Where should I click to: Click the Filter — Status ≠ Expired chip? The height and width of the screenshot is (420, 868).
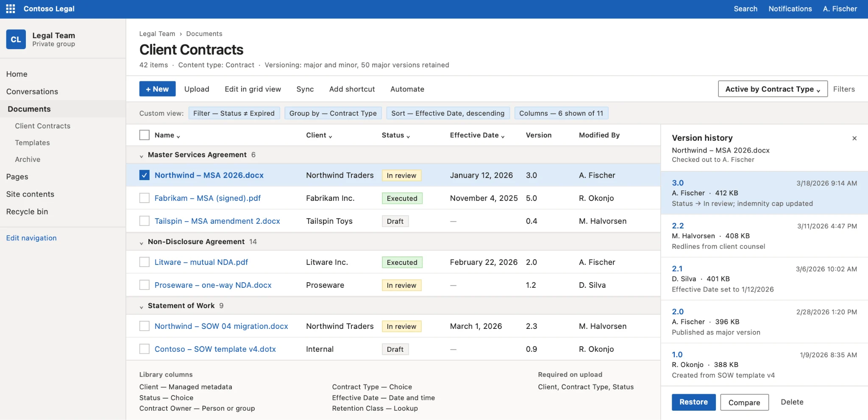point(234,113)
